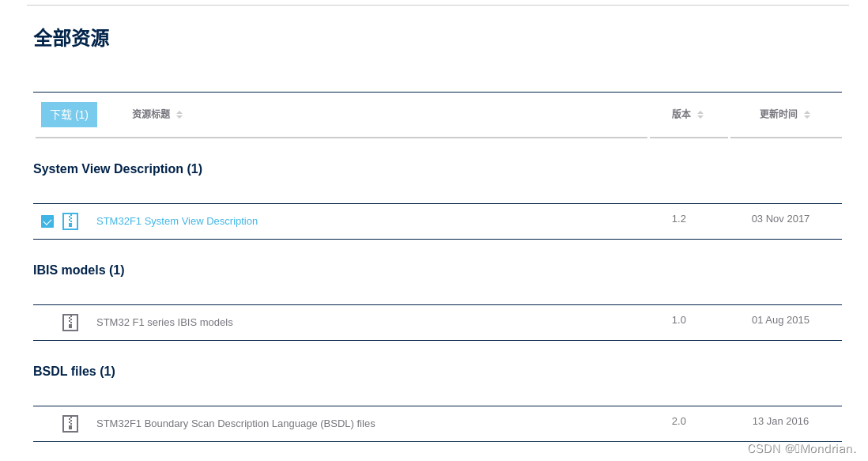Sort by 版本 column arrows
The height and width of the screenshot is (461, 868).
700,115
